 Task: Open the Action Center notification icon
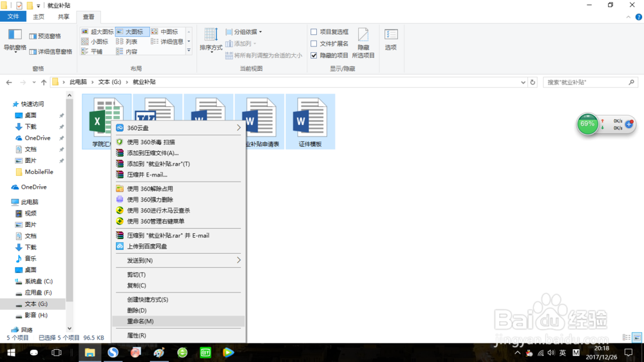(629, 352)
